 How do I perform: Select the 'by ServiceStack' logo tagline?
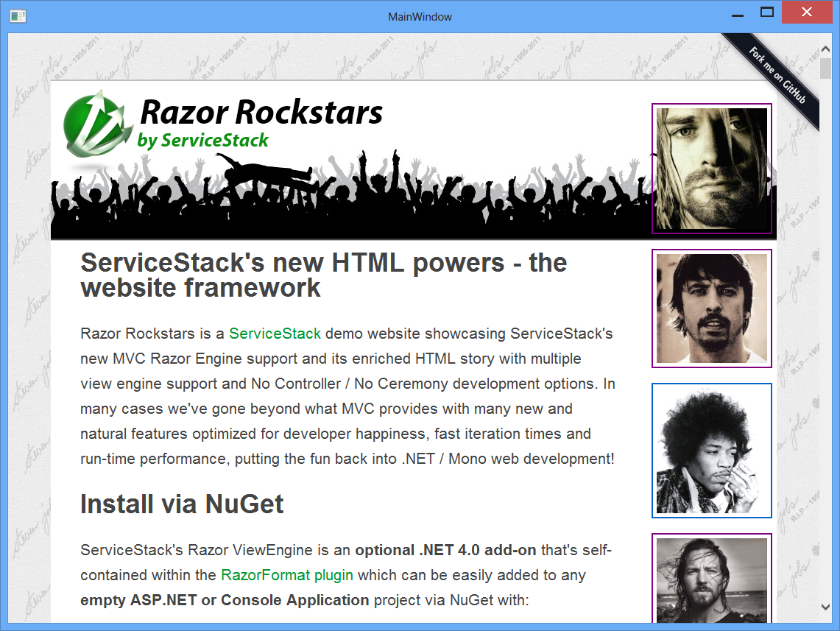(203, 140)
